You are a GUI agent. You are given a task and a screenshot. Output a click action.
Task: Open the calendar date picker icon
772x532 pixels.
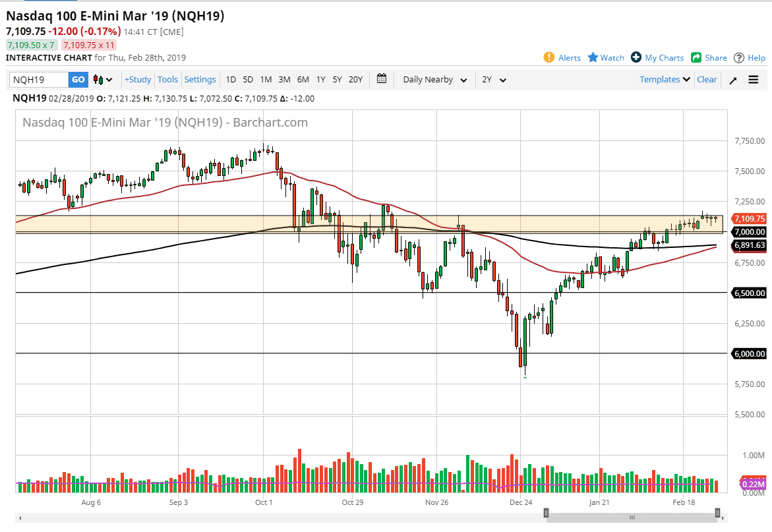pos(381,79)
